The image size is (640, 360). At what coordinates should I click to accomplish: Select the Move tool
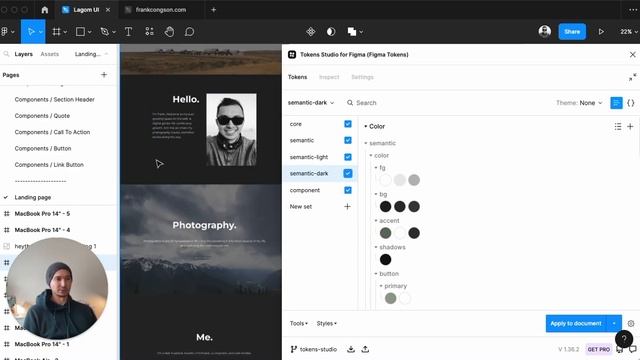click(x=31, y=31)
